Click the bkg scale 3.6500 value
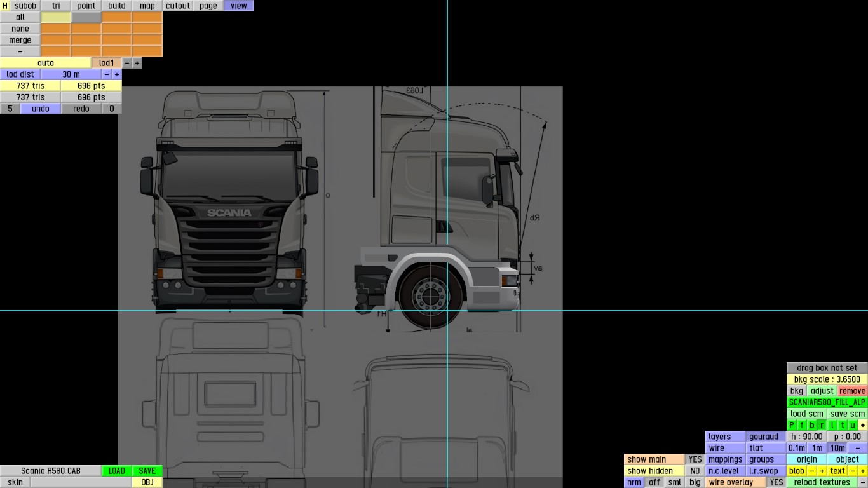Screen dimensions: 868x488 click(827, 379)
